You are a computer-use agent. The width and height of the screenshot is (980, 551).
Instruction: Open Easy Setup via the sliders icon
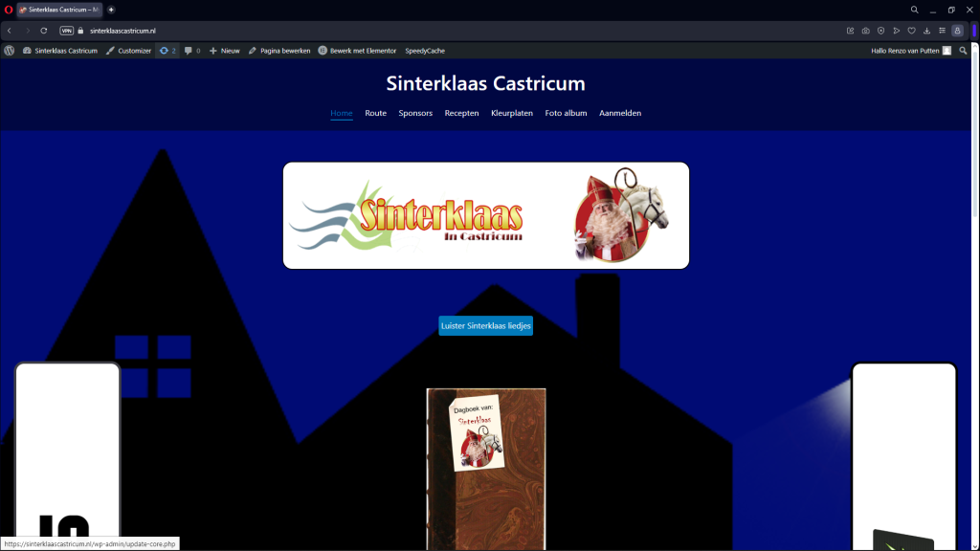943,30
